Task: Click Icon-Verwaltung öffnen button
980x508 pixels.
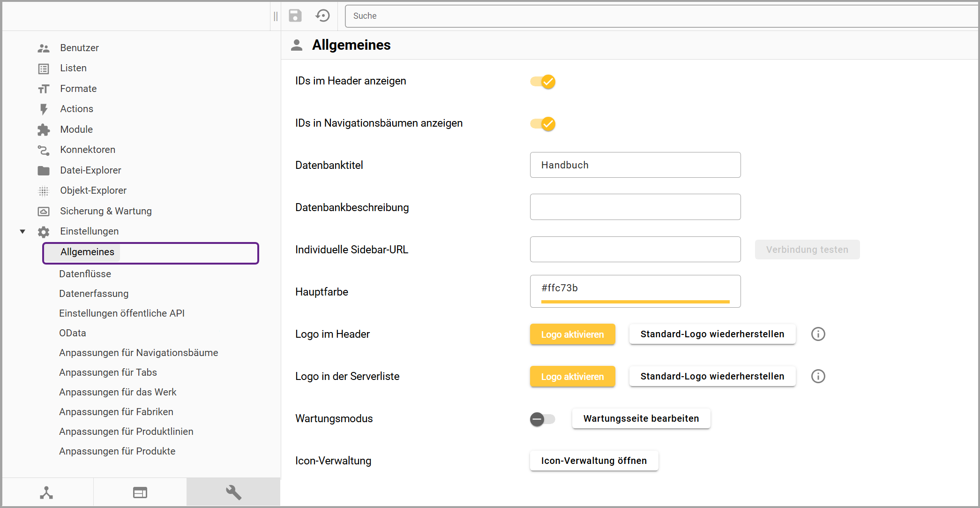Action: point(594,461)
